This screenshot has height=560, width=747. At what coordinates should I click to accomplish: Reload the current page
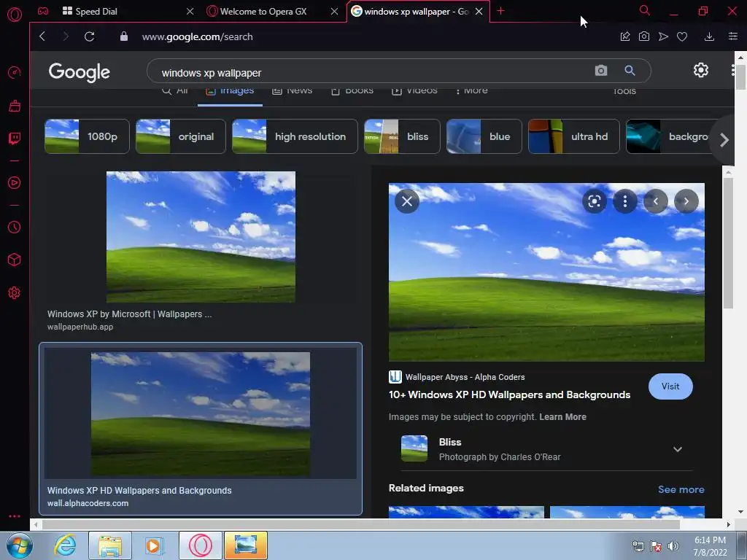[x=89, y=36]
